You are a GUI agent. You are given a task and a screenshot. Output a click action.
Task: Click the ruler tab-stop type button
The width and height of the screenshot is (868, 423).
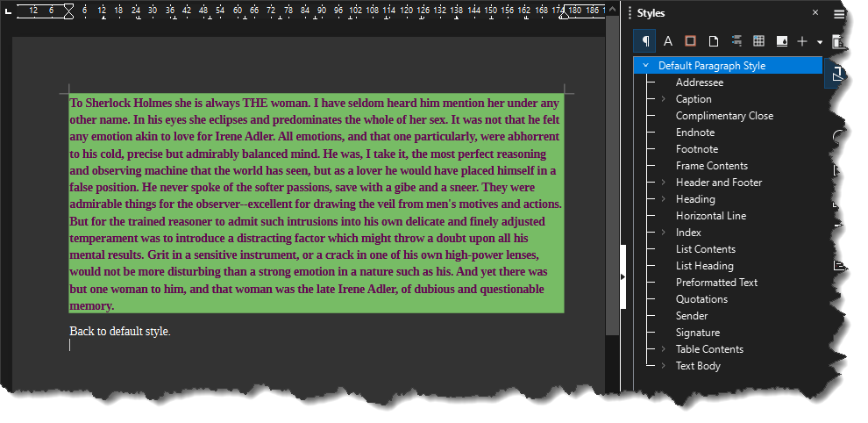(x=7, y=10)
